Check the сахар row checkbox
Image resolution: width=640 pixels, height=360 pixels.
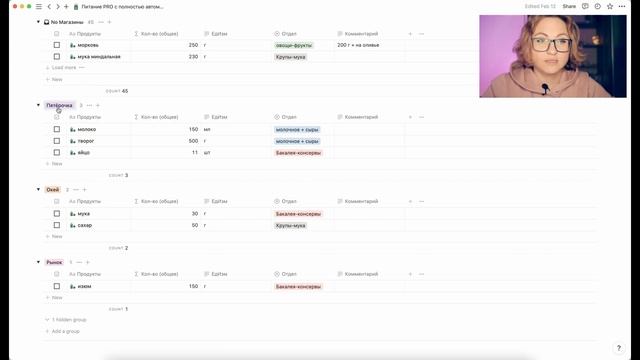pyautogui.click(x=57, y=225)
